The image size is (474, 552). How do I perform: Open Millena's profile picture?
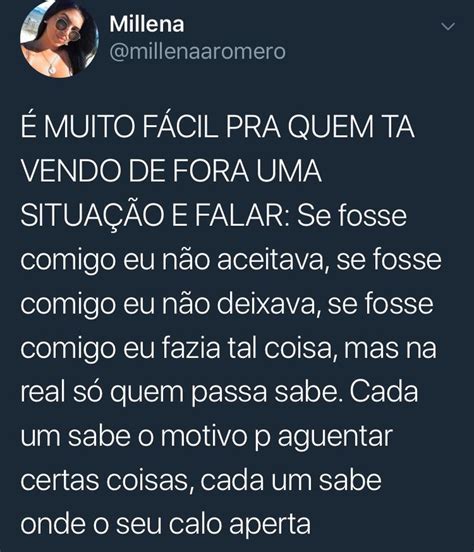tap(59, 38)
